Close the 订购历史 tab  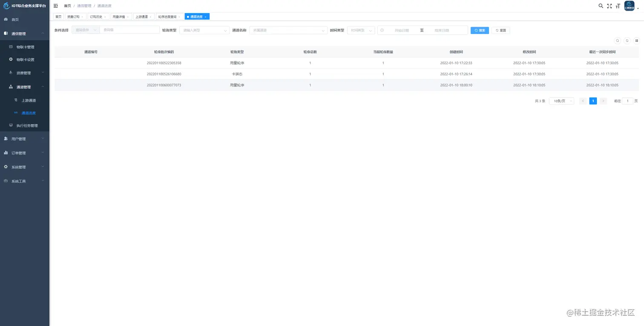point(105,17)
